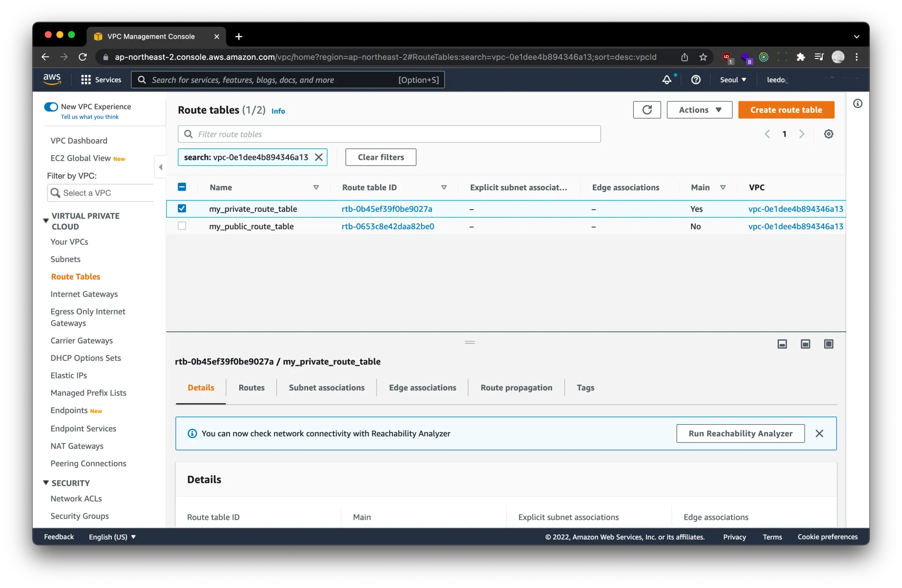
Task: Open the Seoul region selector
Action: [x=733, y=80]
